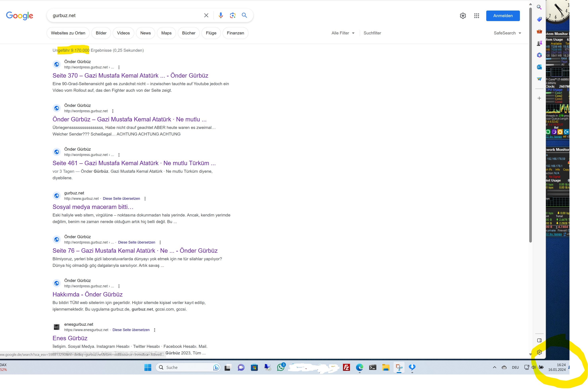Submit the query with the magnifier icon
Viewport: 588px width, 389px height.
pyautogui.click(x=245, y=15)
